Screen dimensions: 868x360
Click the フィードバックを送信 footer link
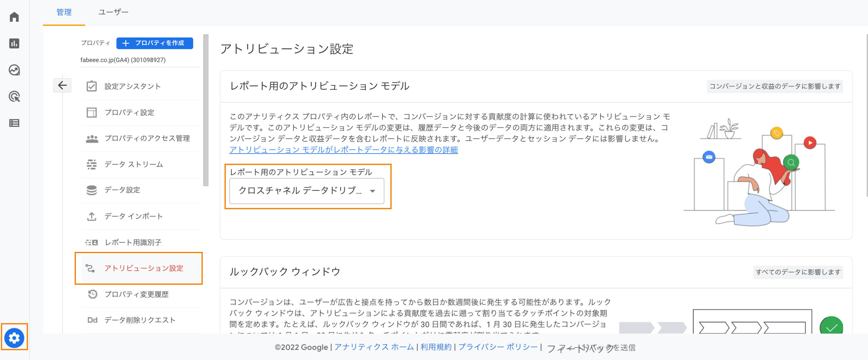tap(591, 348)
